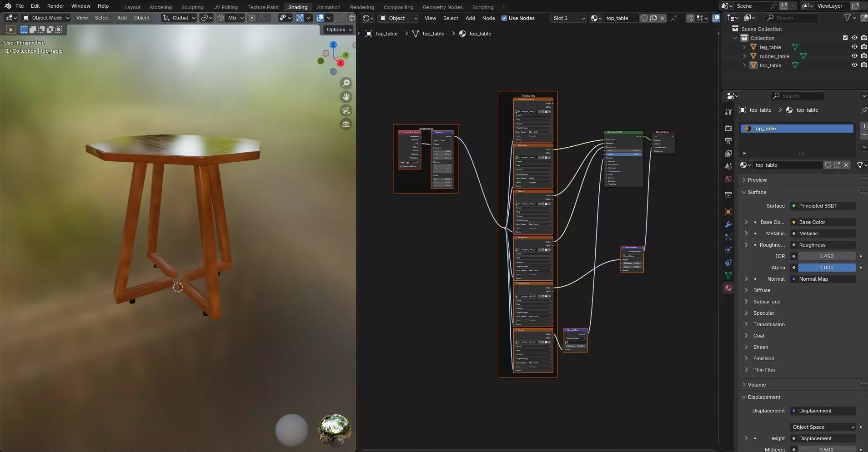Switch to the Sculpting workspace tab
Screen dimensions: 868x452
coord(192,7)
